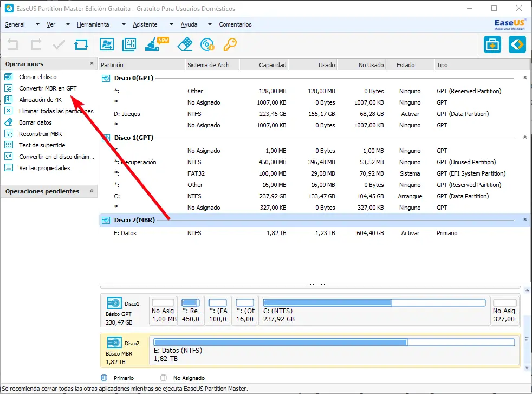Open the bootable disc creator icon
The width and height of the screenshot is (532, 394).
(x=207, y=44)
